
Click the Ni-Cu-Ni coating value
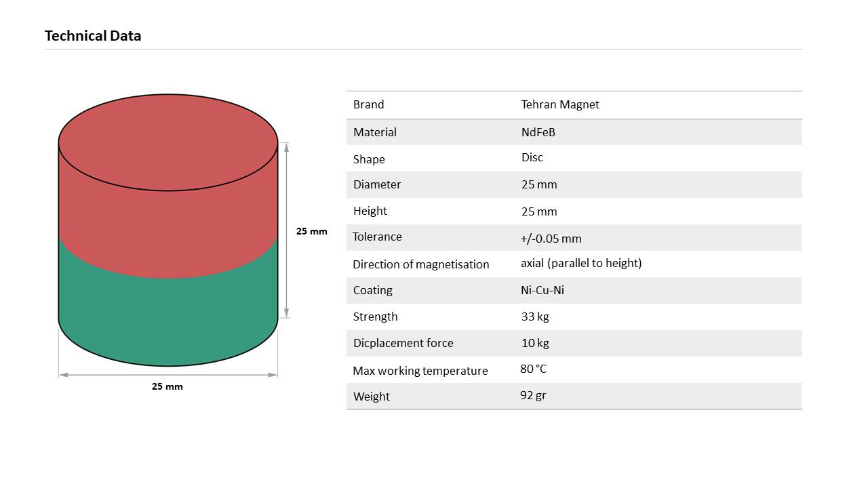tap(542, 290)
